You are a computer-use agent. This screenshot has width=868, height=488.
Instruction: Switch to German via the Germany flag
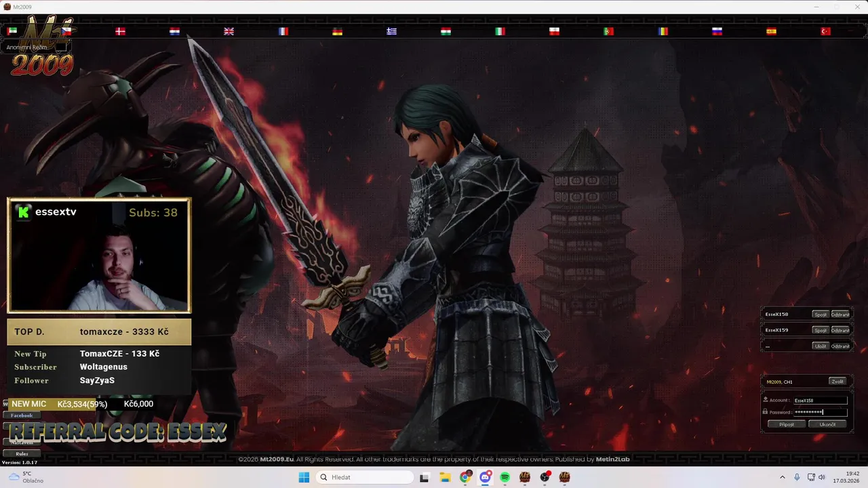tap(338, 31)
